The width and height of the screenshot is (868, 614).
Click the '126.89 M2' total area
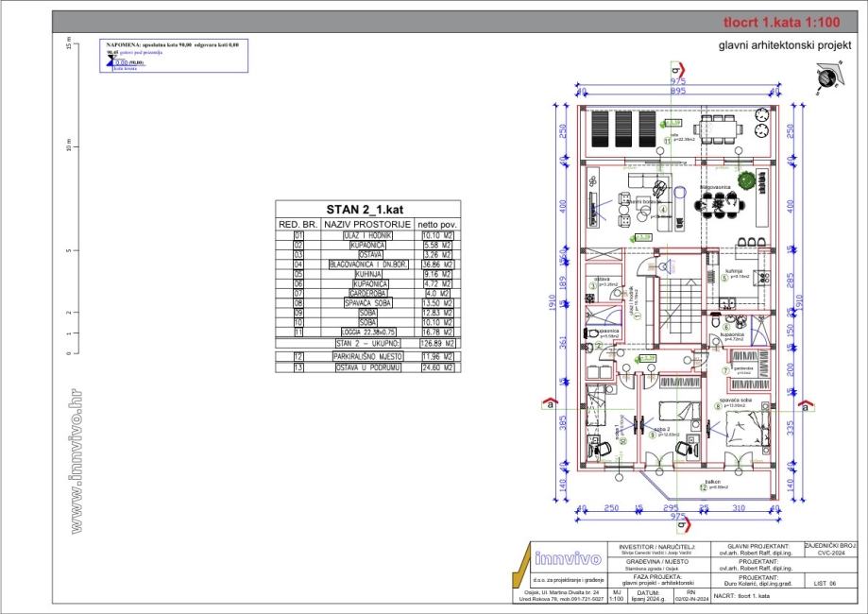point(437,343)
